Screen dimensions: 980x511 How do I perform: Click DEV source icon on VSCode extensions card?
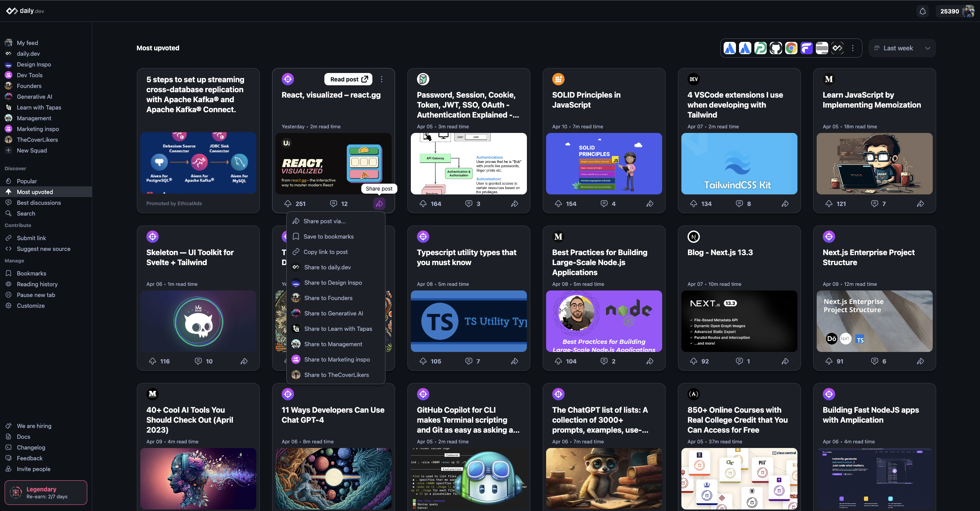[694, 79]
